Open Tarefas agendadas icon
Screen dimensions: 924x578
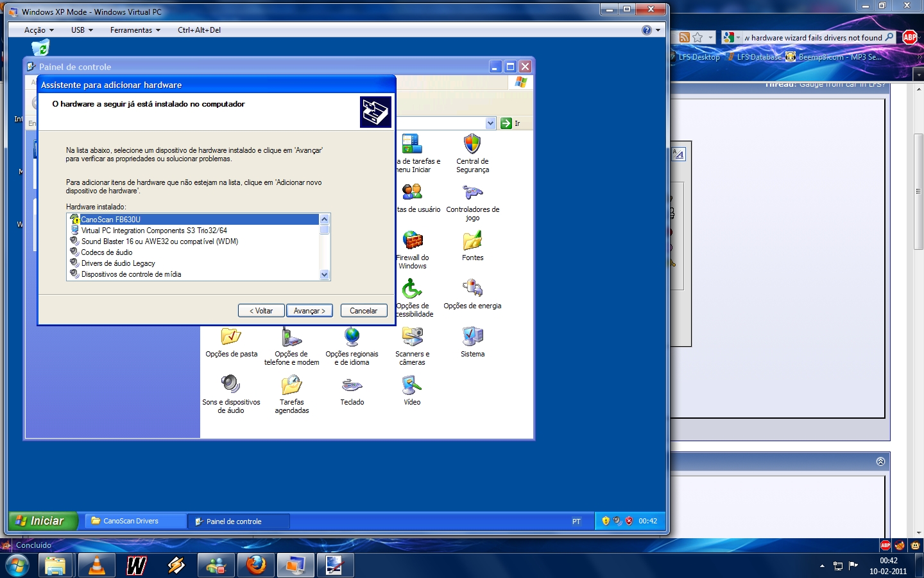click(291, 394)
